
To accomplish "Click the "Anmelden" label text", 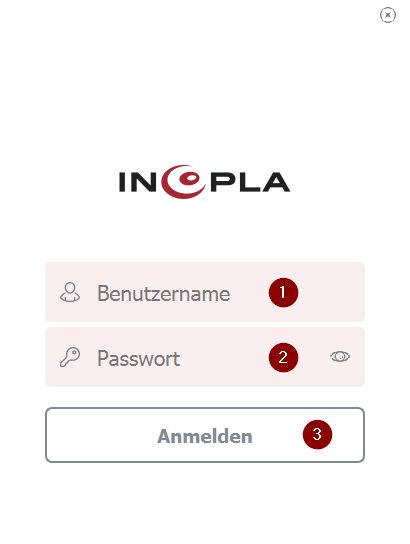I will pyautogui.click(x=205, y=436).
